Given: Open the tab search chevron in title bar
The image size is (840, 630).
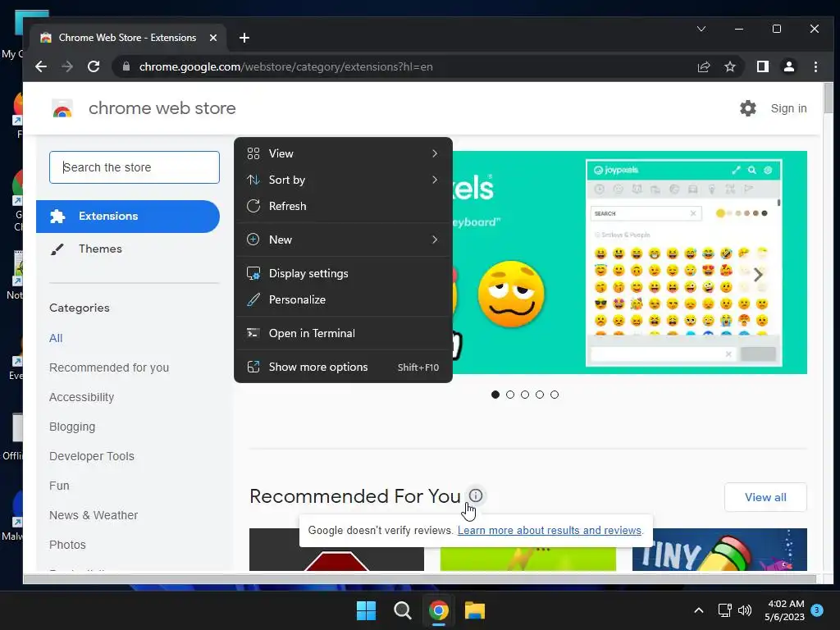Looking at the screenshot, I should tap(701, 29).
